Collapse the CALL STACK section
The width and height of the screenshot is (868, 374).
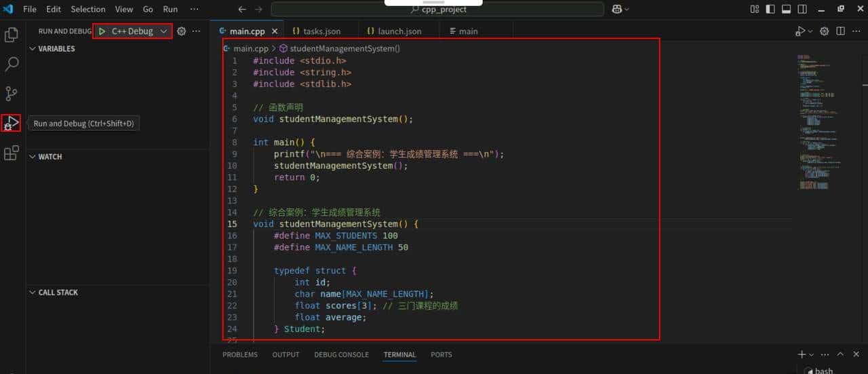(x=32, y=293)
